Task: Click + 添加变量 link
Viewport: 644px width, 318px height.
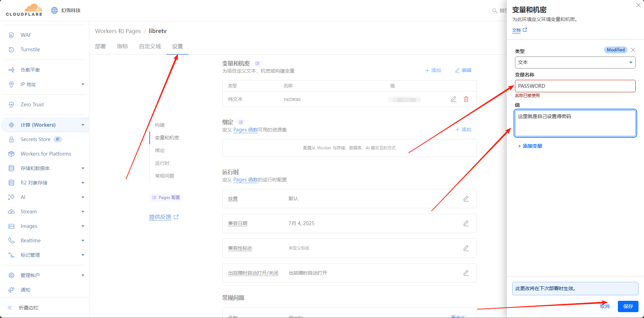Action: coord(530,146)
